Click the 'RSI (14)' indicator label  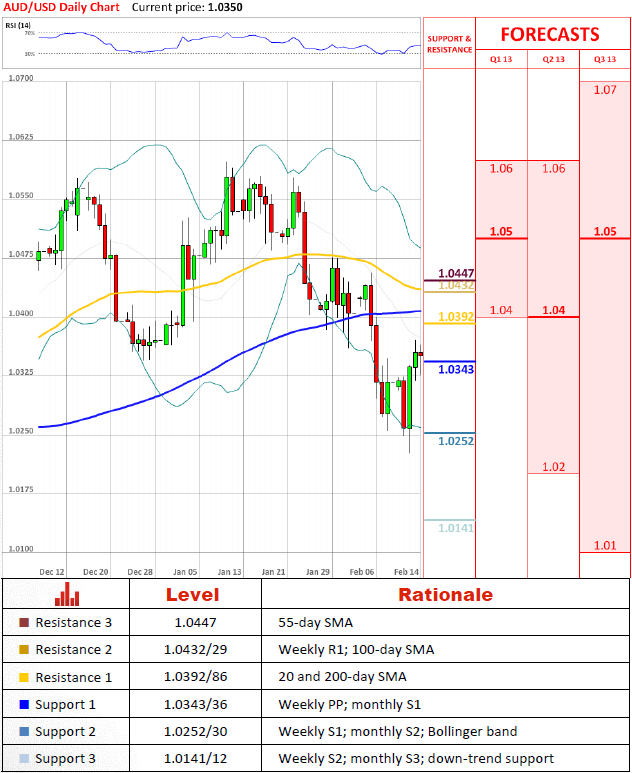(x=18, y=25)
